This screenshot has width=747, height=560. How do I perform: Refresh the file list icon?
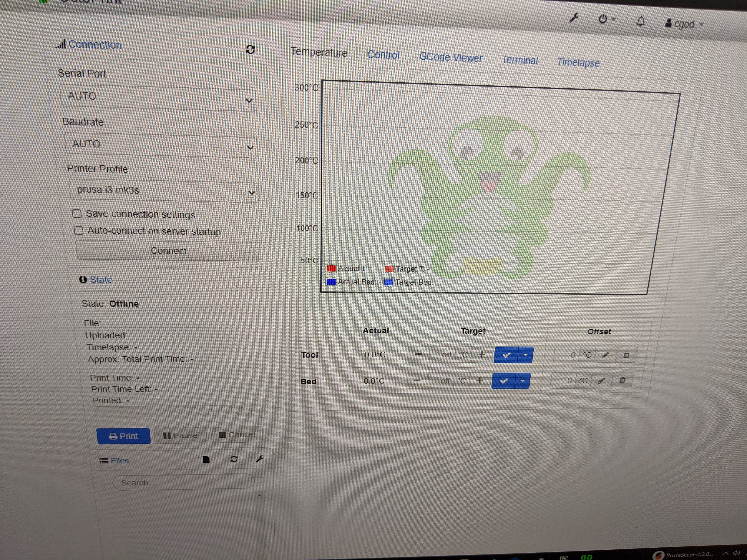(234, 459)
